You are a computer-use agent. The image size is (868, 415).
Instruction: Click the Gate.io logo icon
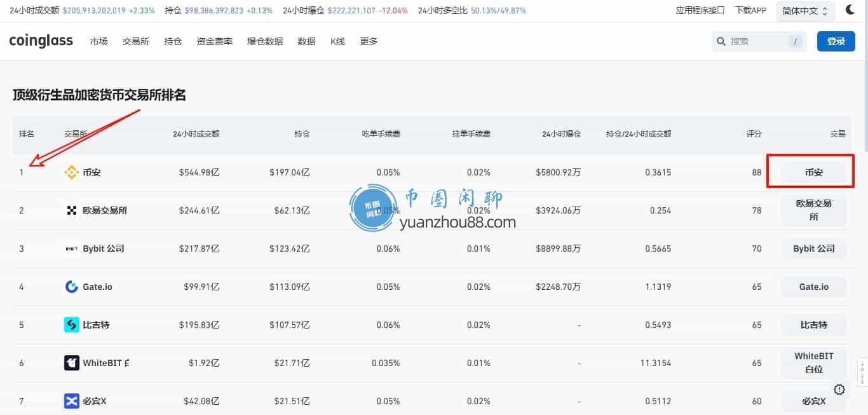(x=72, y=287)
